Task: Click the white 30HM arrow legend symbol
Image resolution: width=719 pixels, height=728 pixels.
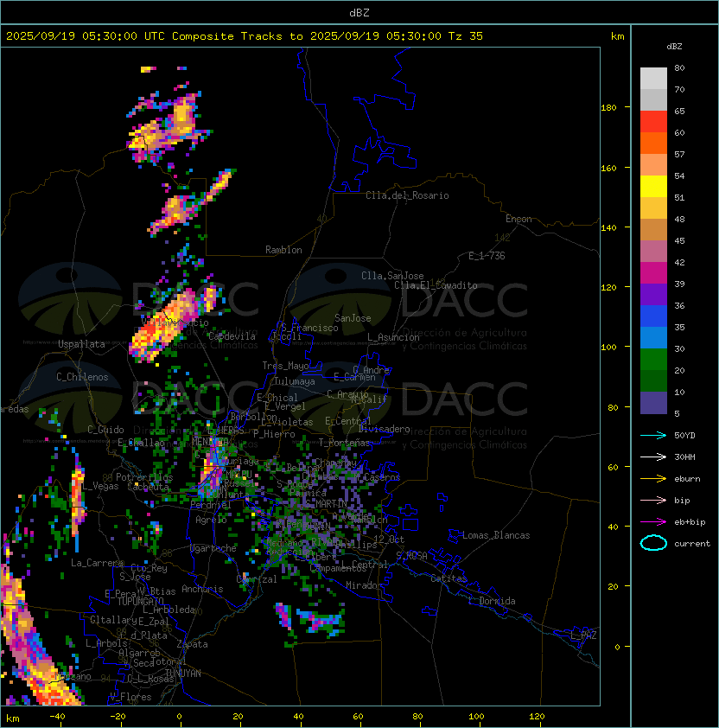Action: [653, 457]
